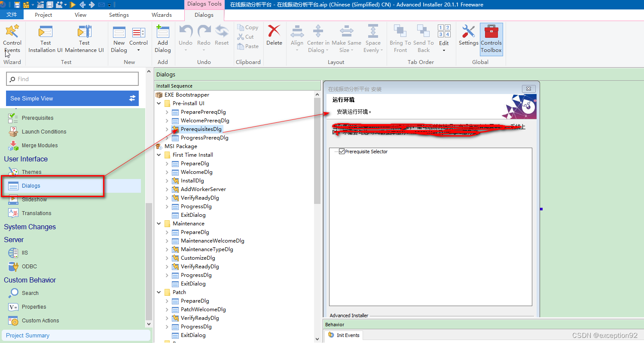The width and height of the screenshot is (644, 343).
Task: Click Space Evenly
Action: [373, 39]
